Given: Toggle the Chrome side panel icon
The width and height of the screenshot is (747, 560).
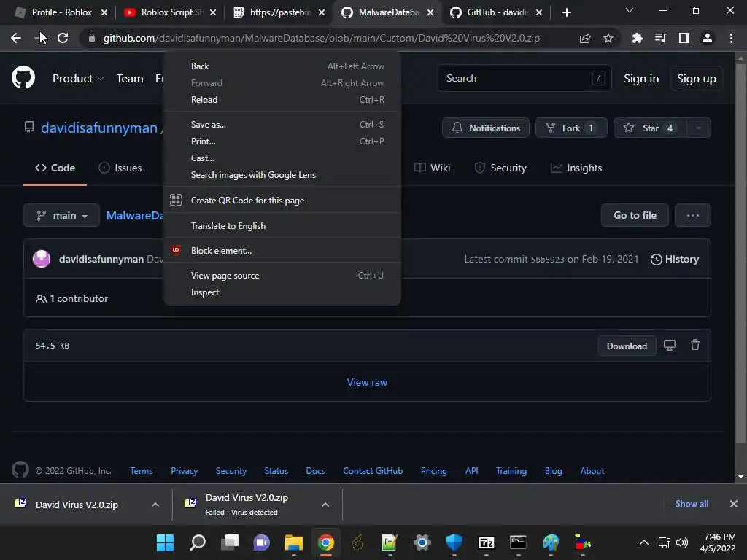Looking at the screenshot, I should coord(684,38).
